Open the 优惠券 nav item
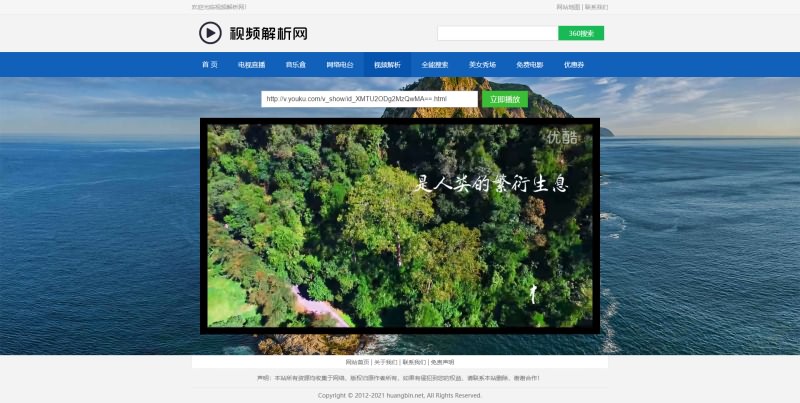Screen dimensions: 800x403 point(574,65)
